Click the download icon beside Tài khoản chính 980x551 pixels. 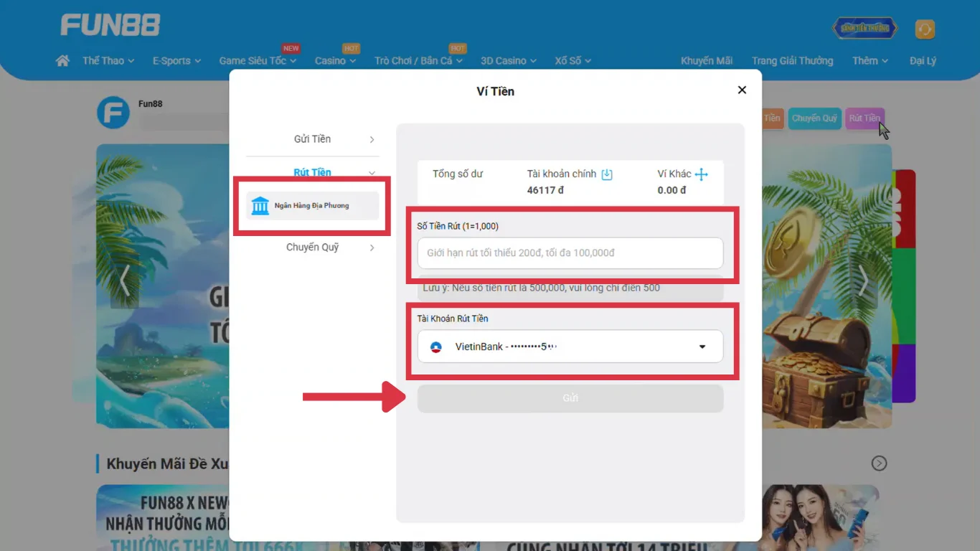[x=607, y=174]
